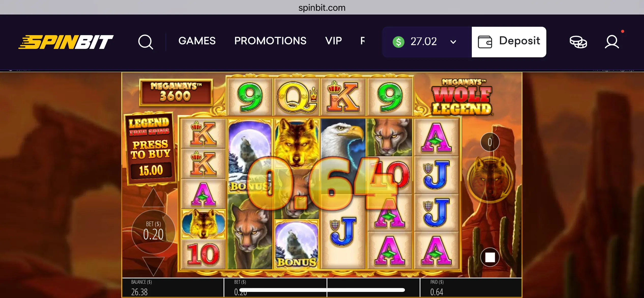Open the search magnifier icon
This screenshot has width=644, height=298.
145,42
